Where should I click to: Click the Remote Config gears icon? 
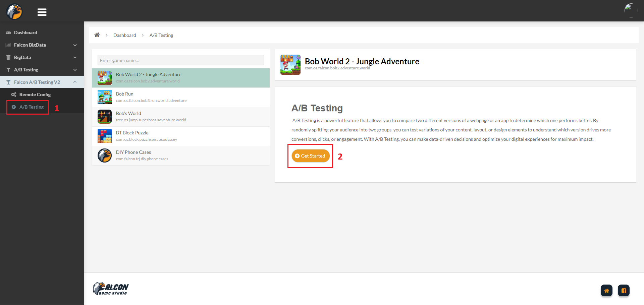point(14,95)
